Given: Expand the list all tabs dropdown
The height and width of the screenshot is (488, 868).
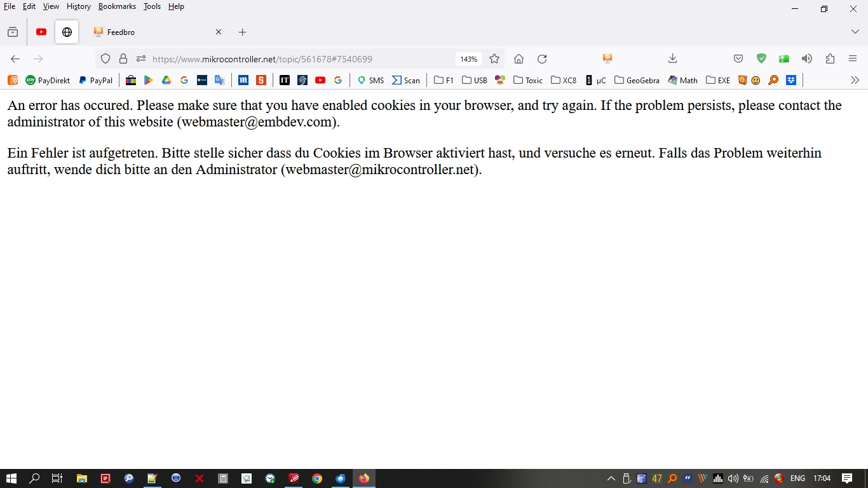Looking at the screenshot, I should tap(855, 32).
